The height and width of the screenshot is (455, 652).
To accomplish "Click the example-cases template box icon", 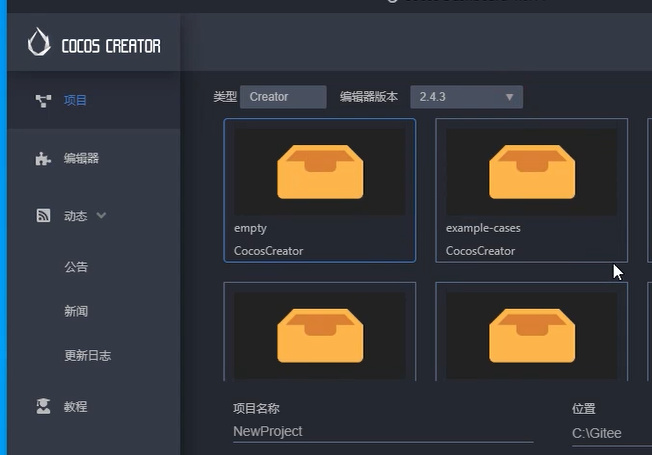I will 532,172.
